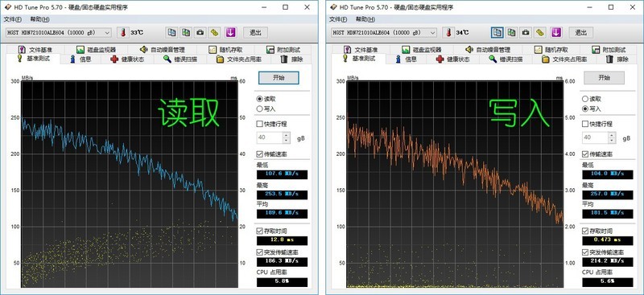Click the 12.8 ms access time value
The height and width of the screenshot is (295, 644).
coord(282,240)
